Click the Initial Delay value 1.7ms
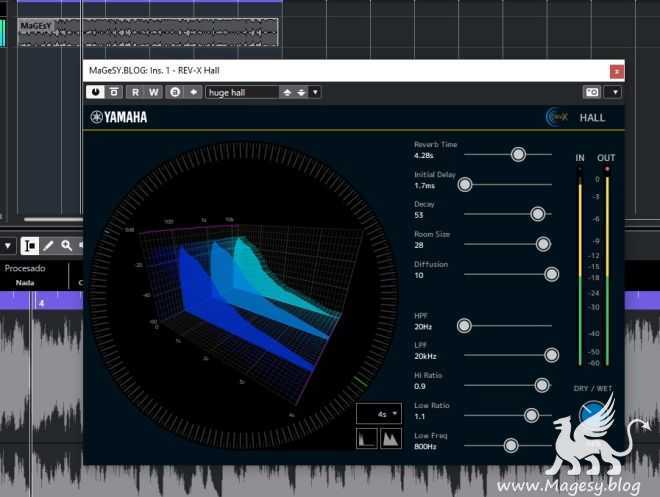Image resolution: width=660 pixels, height=497 pixels. [x=424, y=186]
